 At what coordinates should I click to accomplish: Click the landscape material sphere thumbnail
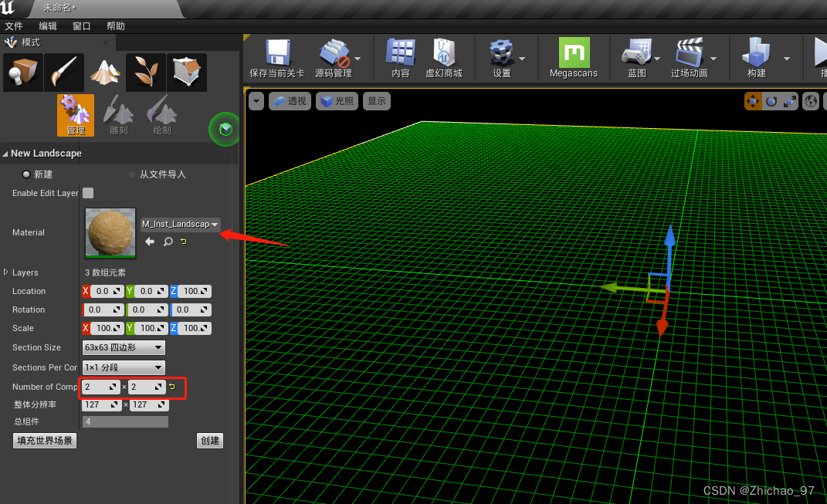click(x=110, y=232)
